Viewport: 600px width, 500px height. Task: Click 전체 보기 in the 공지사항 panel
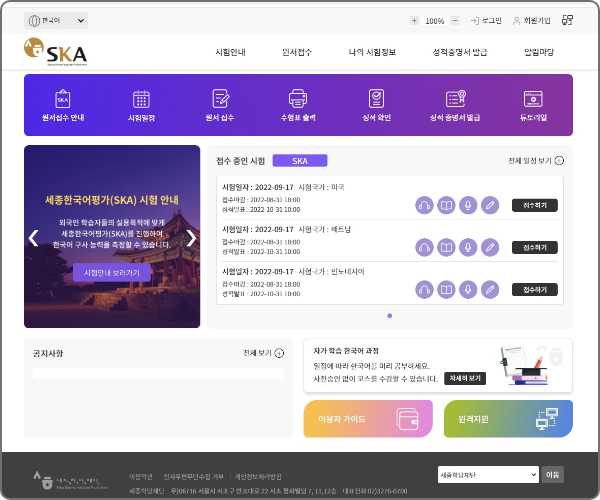[263, 353]
